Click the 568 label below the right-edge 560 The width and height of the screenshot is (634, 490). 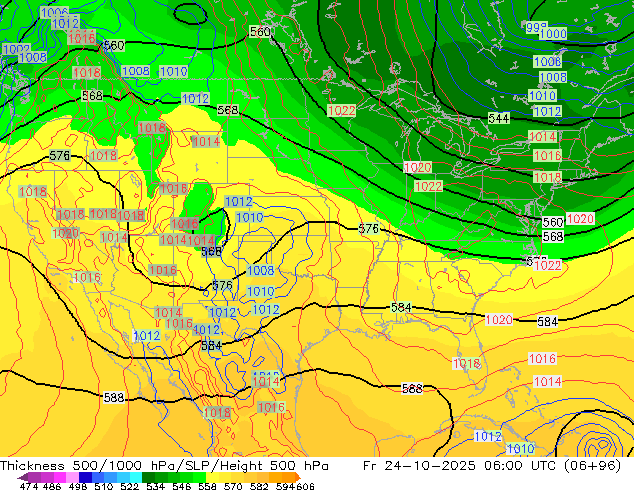click(x=553, y=237)
